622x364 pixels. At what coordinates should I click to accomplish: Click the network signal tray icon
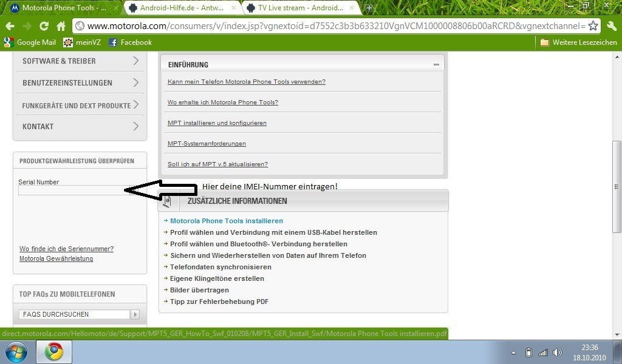542,352
